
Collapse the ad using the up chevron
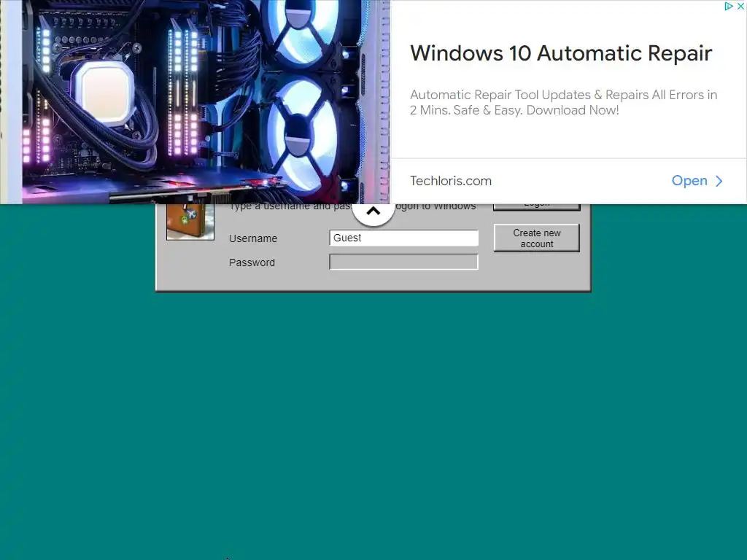click(373, 211)
